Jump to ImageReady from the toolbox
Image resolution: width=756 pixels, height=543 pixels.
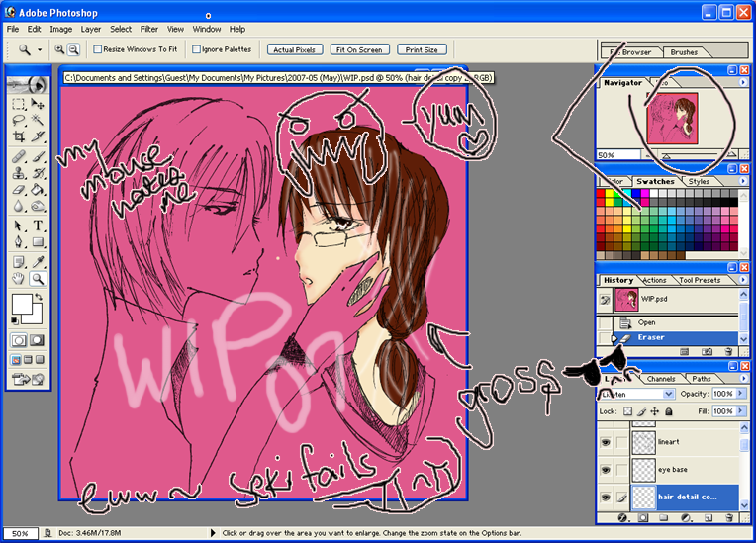click(29, 380)
